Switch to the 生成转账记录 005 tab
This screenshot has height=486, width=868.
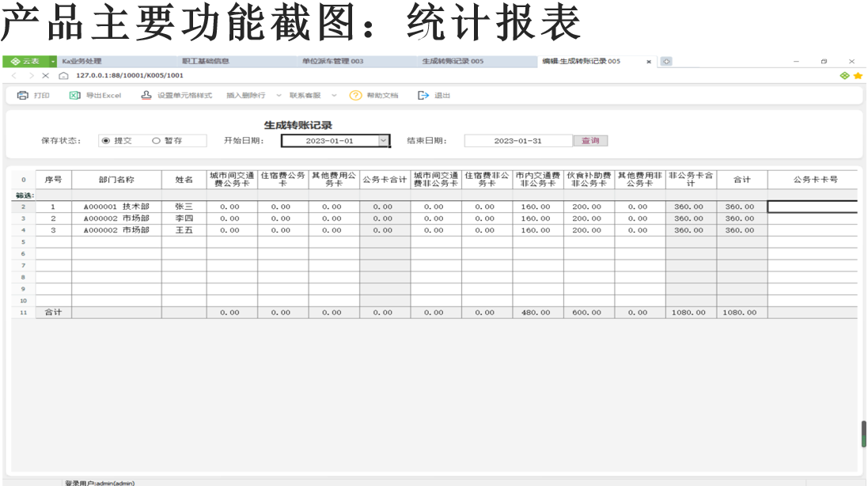tap(476, 62)
